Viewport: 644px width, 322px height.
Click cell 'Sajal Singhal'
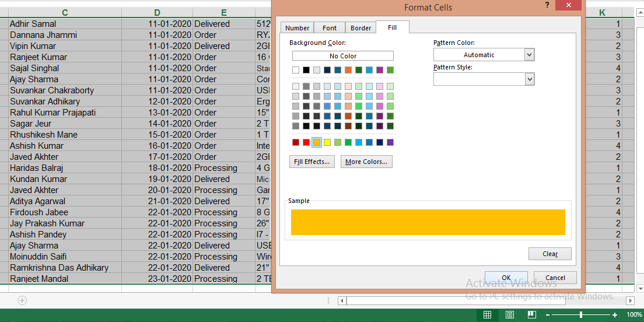coord(65,68)
